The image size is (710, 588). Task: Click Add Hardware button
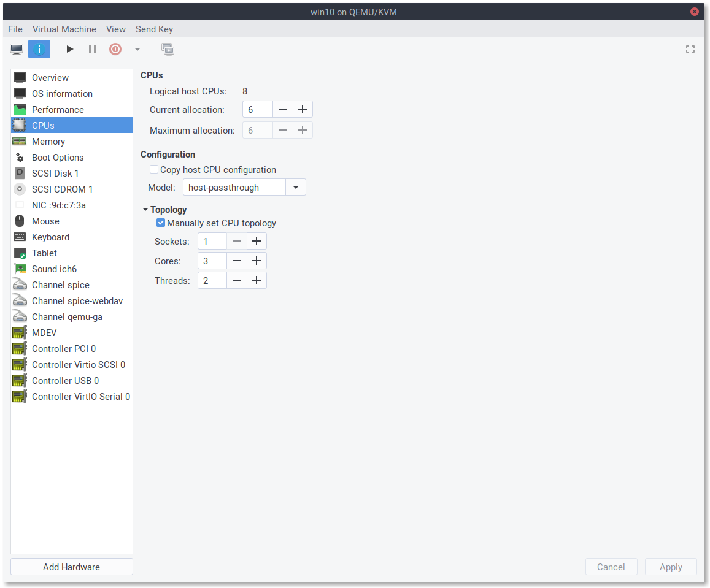point(72,567)
